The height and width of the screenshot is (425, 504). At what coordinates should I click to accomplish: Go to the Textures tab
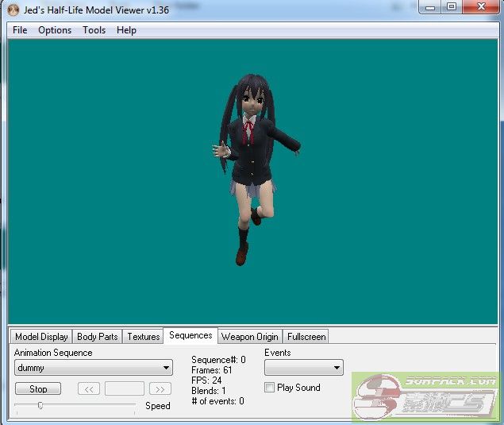click(144, 337)
